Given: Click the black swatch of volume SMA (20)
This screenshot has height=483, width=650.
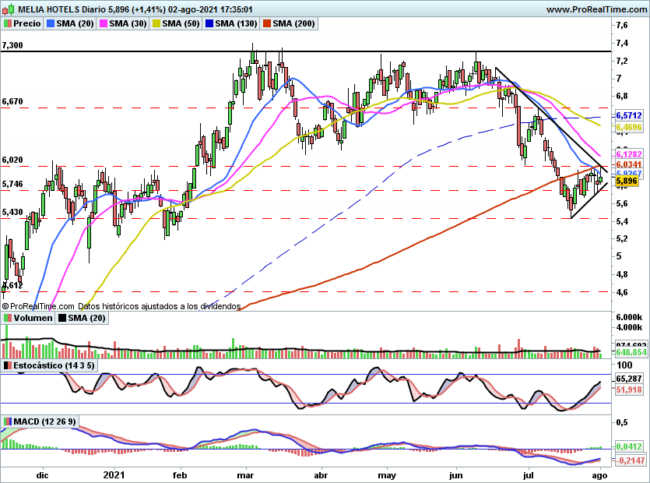Looking at the screenshot, I should point(62,318).
